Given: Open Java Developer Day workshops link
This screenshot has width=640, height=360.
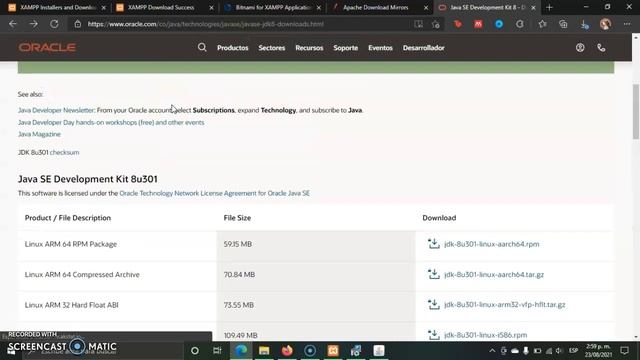Looking at the screenshot, I should click(x=111, y=122).
